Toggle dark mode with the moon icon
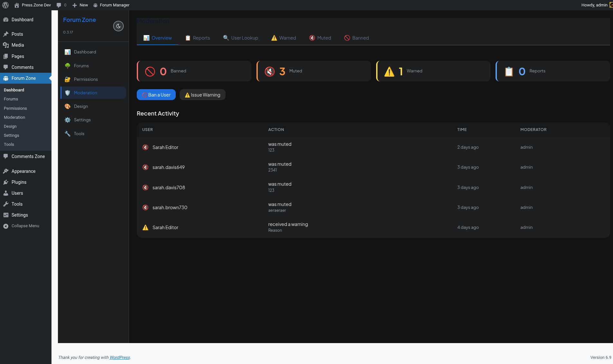 point(118,26)
